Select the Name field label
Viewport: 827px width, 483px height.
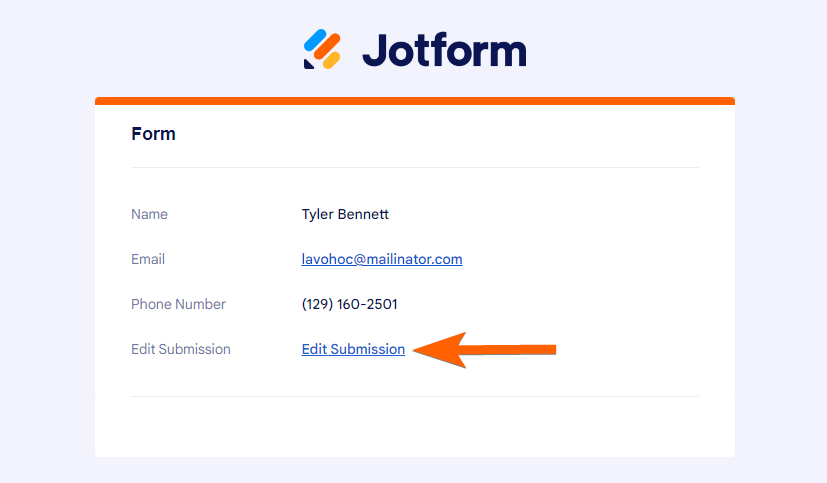pos(149,214)
